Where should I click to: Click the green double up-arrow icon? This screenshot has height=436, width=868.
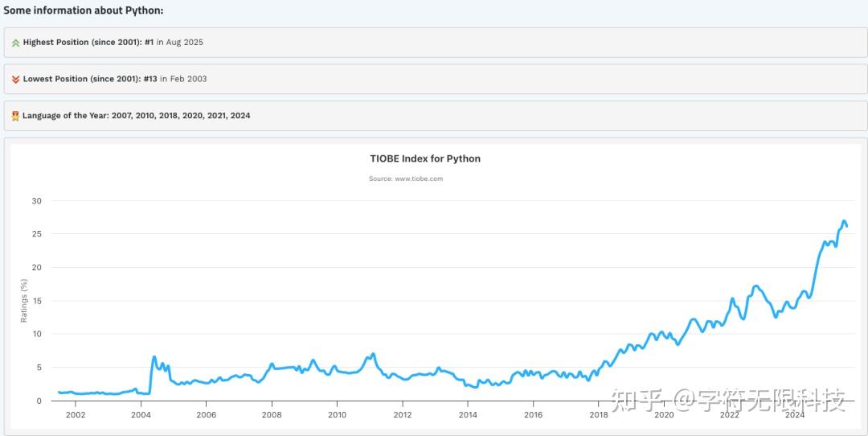coord(15,43)
